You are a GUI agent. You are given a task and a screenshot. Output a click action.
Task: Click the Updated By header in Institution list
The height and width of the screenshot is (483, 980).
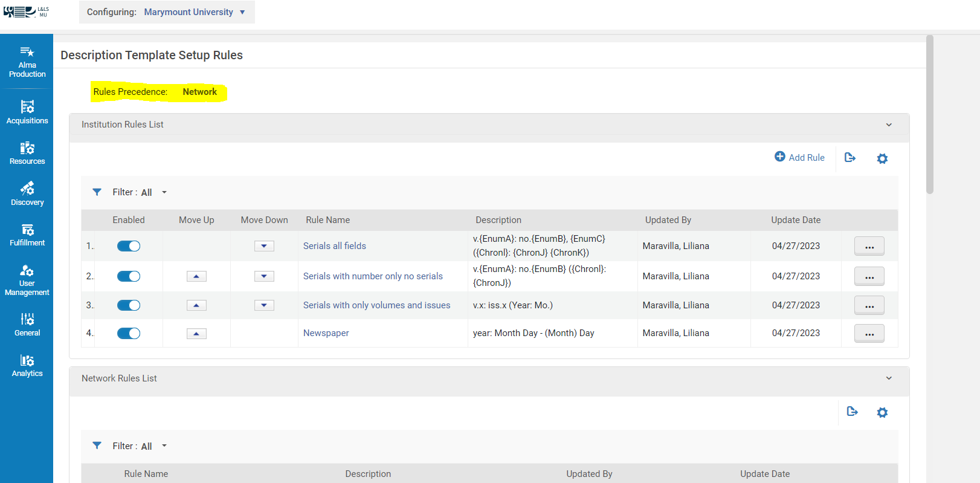pos(668,220)
